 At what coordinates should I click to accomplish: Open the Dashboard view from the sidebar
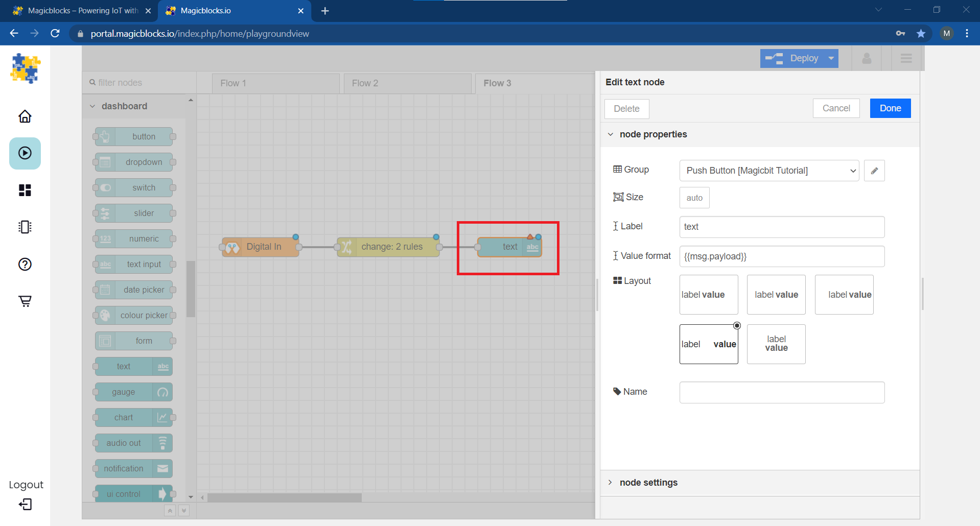point(25,190)
